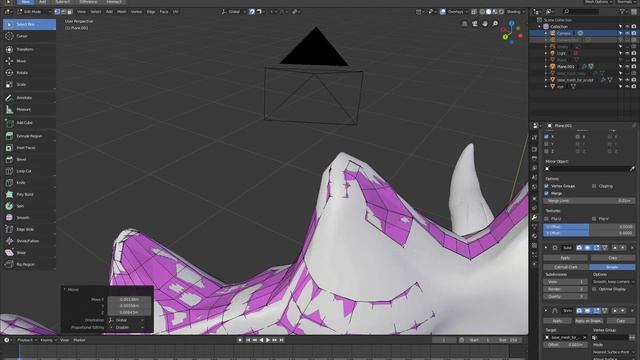The height and width of the screenshot is (360, 640).
Task: Toggle the Flip U checkbox
Action: point(547,219)
